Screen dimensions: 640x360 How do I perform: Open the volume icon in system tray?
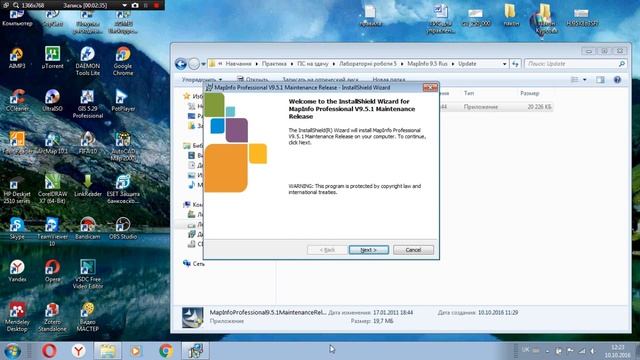point(592,351)
